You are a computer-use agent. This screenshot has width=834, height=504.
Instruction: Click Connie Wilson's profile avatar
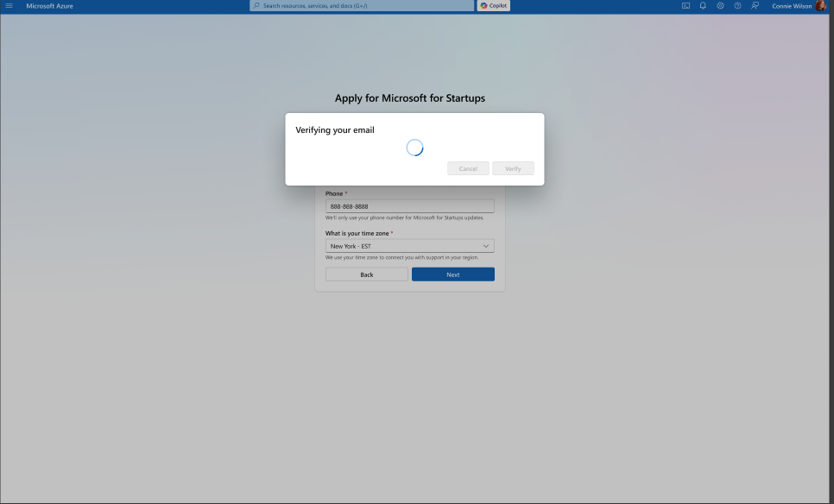coord(821,6)
